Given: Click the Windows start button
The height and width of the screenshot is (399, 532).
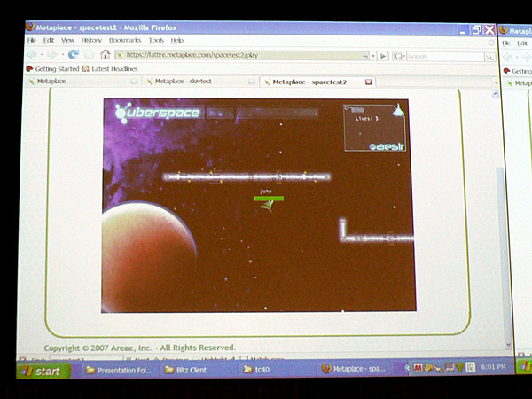Looking at the screenshot, I should tap(44, 371).
